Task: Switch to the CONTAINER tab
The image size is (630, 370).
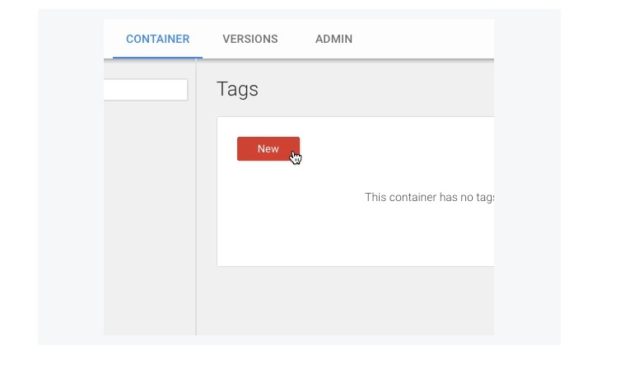Action: [x=158, y=39]
